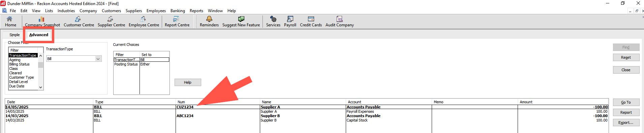Click the Export button
644x133 pixels.
click(x=626, y=123)
